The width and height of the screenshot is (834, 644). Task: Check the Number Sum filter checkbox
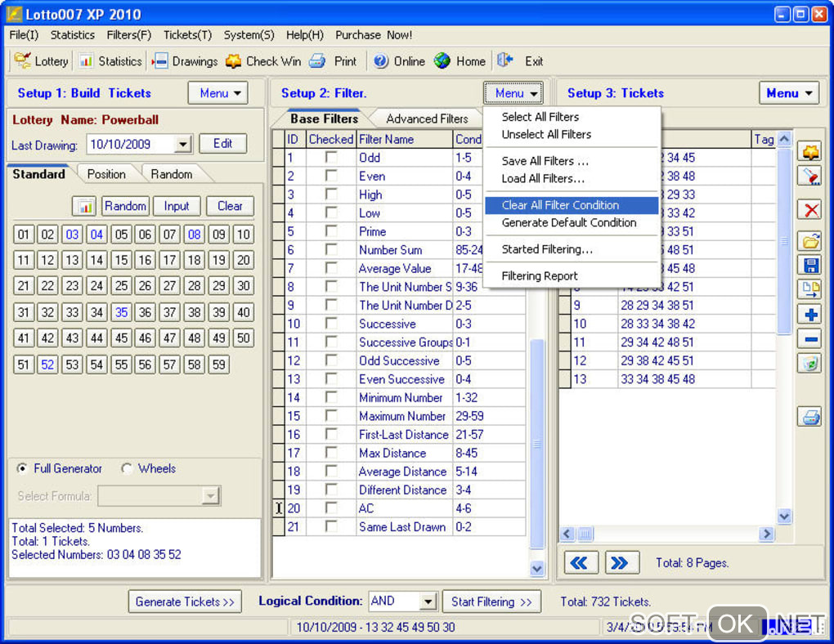click(x=331, y=250)
